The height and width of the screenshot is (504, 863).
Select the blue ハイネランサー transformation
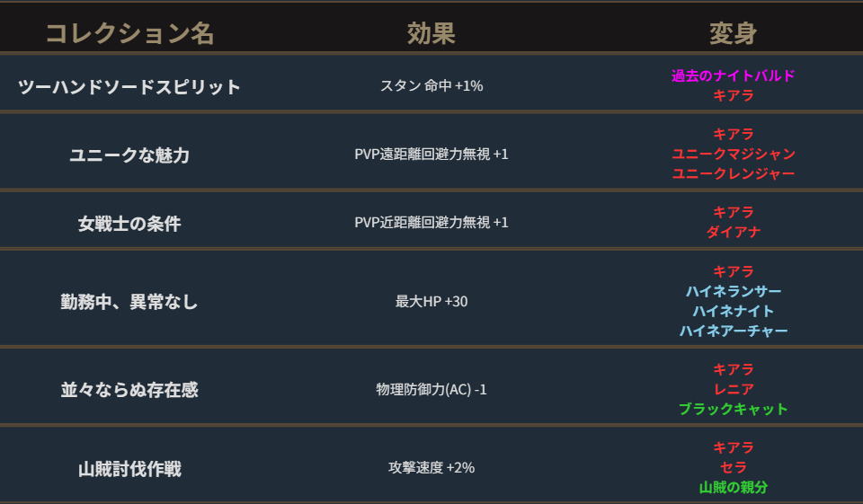click(733, 291)
